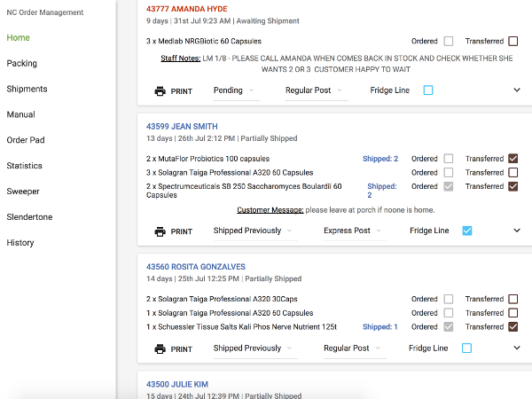Image resolution: width=532 pixels, height=399 pixels.
Task: Click printer icon on Rosita Gonzalves order
Action: coord(160,349)
